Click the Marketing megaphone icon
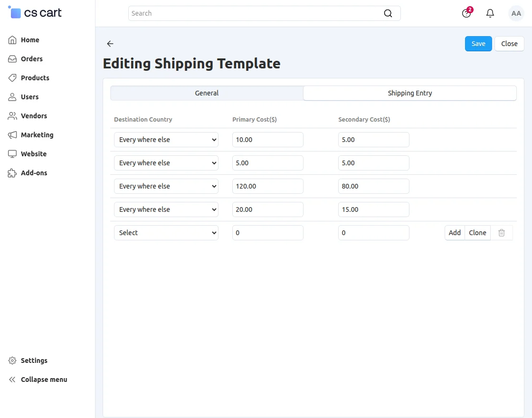Viewport: 532px width, 418px height. (12, 135)
